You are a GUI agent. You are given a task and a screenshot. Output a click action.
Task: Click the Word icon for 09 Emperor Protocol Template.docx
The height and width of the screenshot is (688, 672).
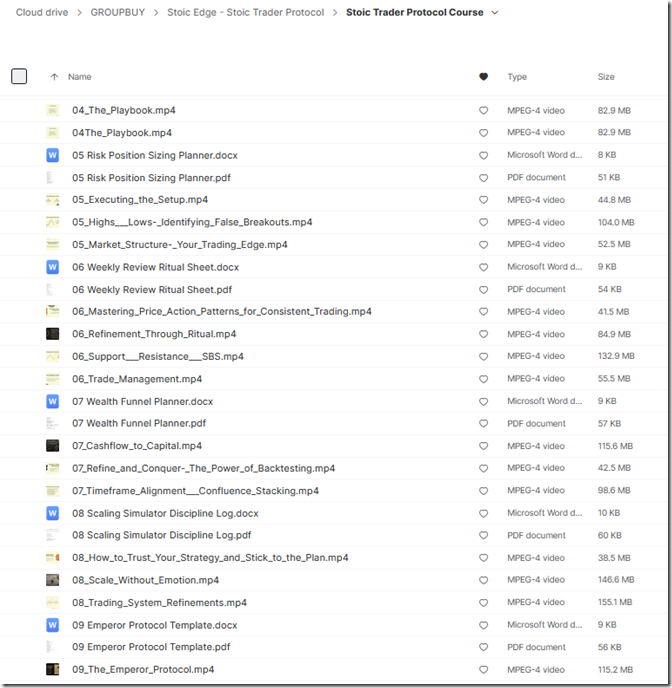pyautogui.click(x=53, y=625)
